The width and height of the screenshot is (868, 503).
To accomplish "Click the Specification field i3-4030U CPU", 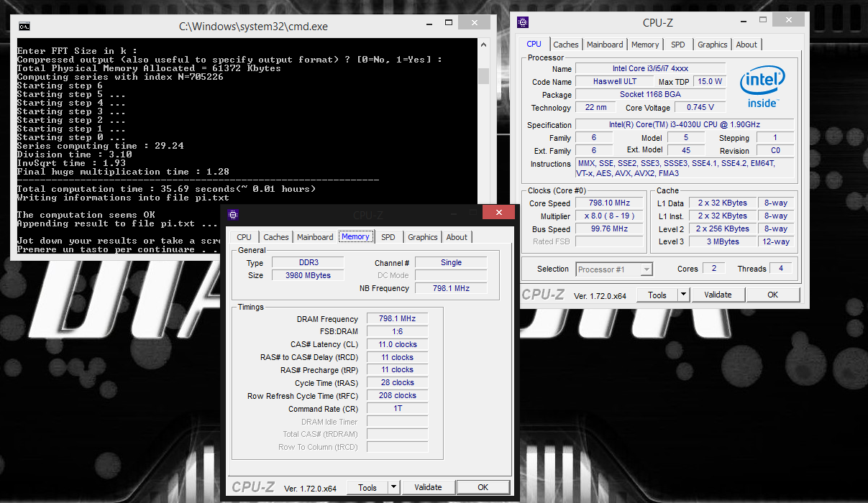I will (685, 124).
